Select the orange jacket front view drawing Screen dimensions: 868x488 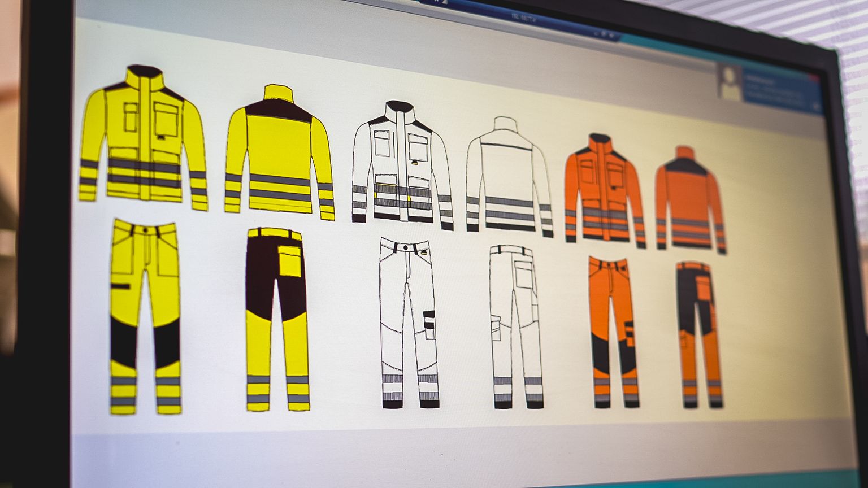click(x=605, y=190)
